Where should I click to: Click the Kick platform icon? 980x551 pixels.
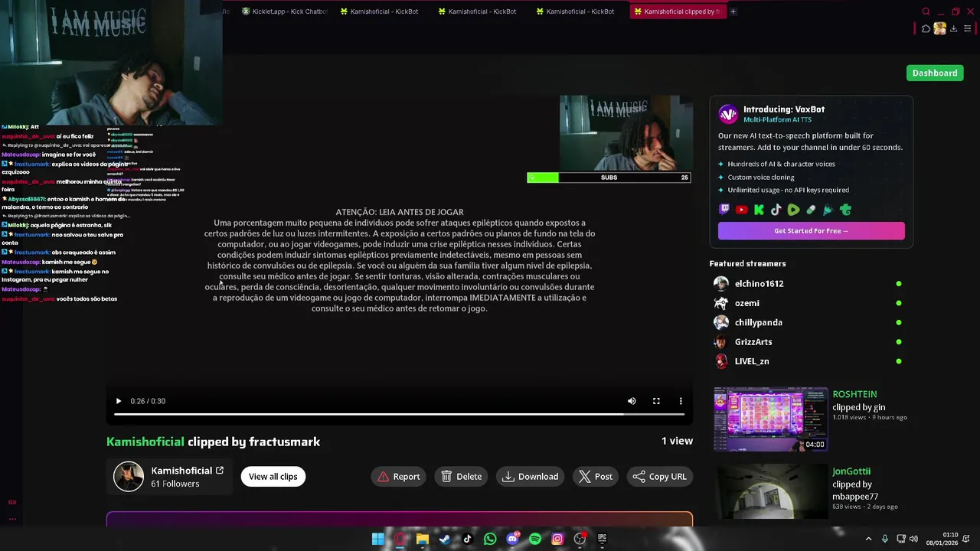coord(759,210)
